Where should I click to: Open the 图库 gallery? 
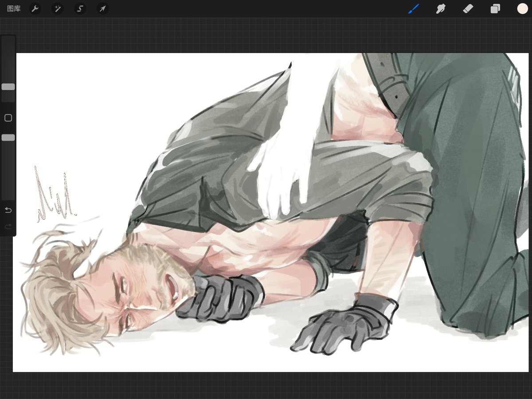click(x=14, y=9)
